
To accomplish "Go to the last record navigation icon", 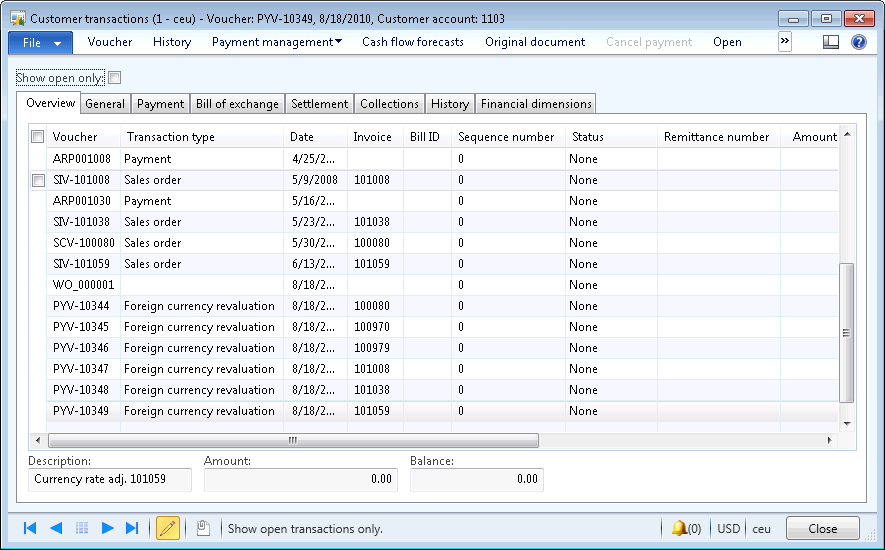I will 132,528.
